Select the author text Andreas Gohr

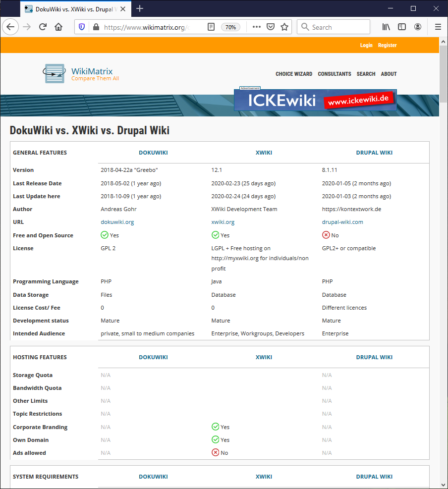tap(118, 209)
